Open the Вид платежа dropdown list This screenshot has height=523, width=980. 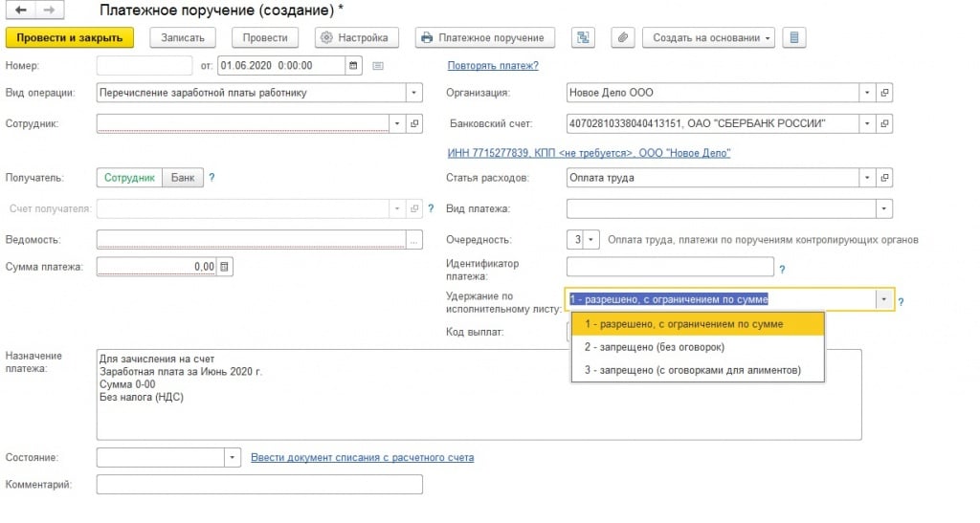pos(884,208)
